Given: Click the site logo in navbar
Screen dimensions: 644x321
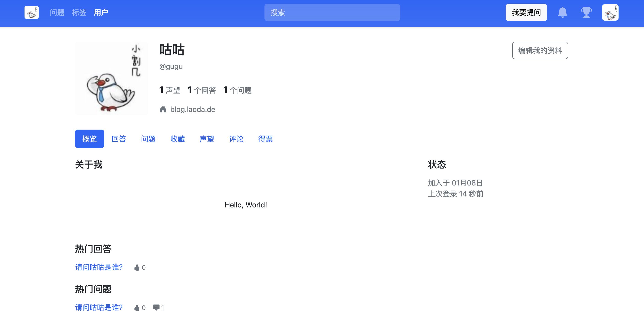Looking at the screenshot, I should click(x=31, y=13).
